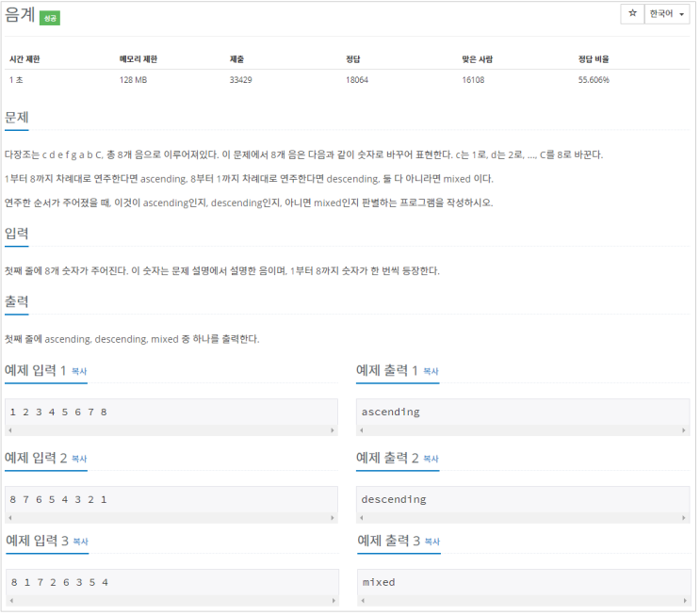Image resolution: width=700 pixels, height=615 pixels.
Task: Click the 맞은 사람 column header
Action: tap(480, 59)
